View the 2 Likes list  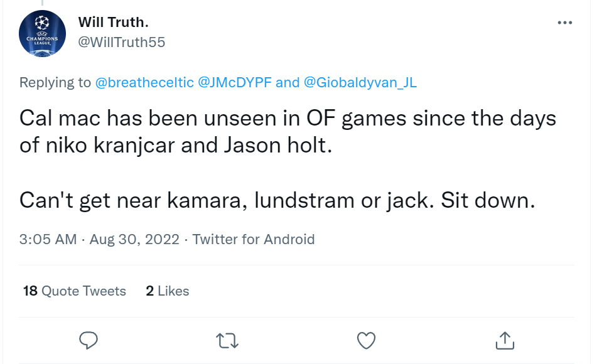coord(167,291)
